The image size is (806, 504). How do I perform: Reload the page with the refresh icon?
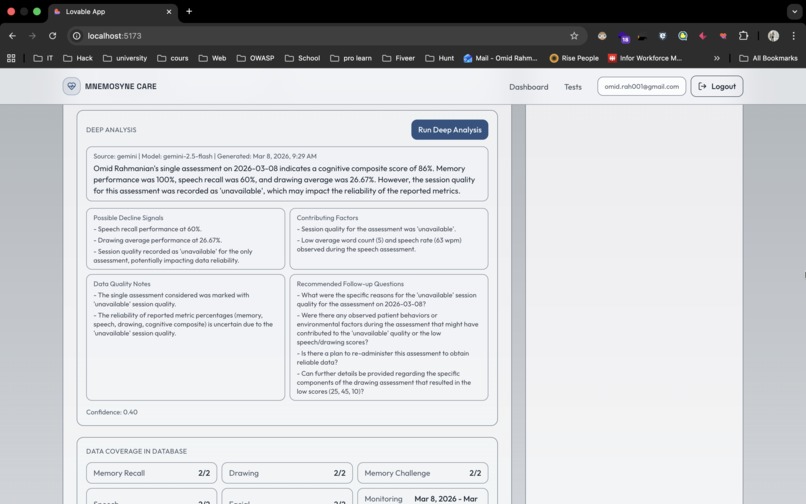52,36
